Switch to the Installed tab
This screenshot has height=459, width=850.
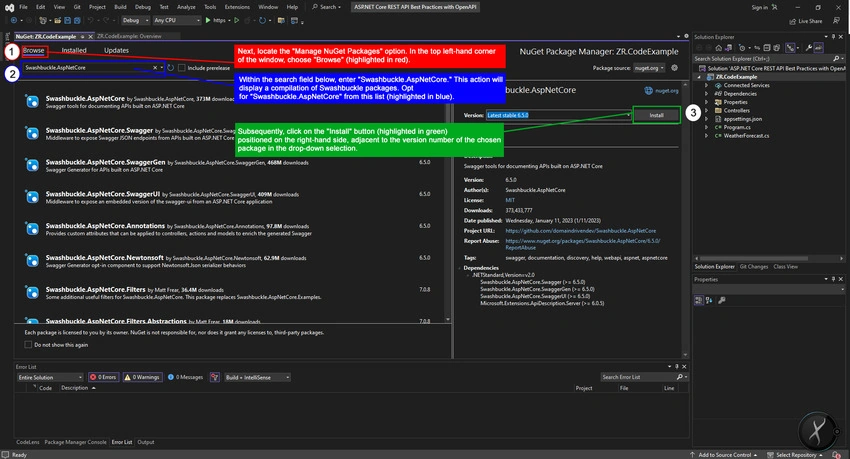(74, 50)
